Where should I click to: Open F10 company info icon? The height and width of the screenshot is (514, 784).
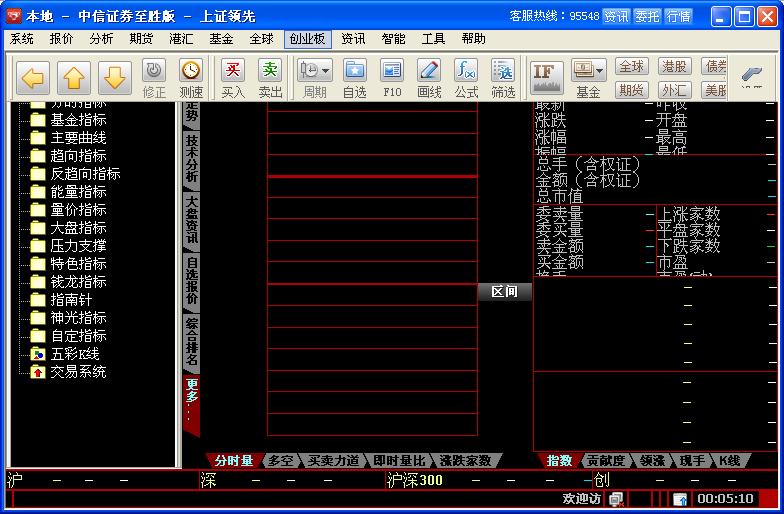(392, 78)
